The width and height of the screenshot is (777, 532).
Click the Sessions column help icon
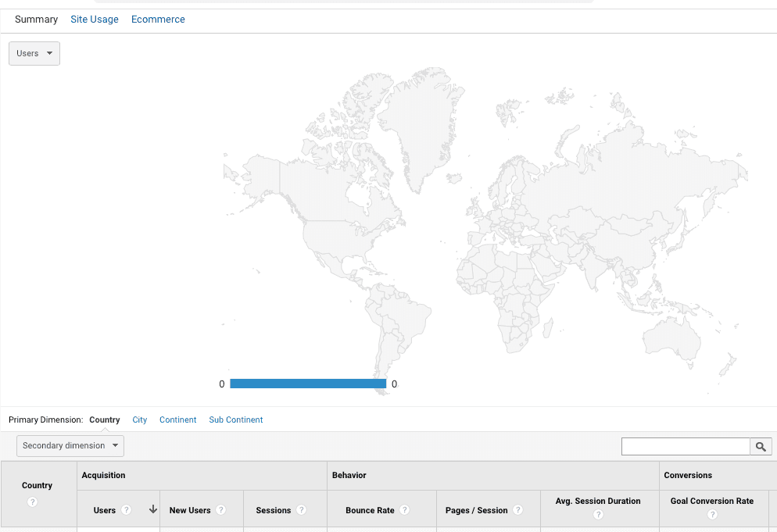(x=301, y=510)
